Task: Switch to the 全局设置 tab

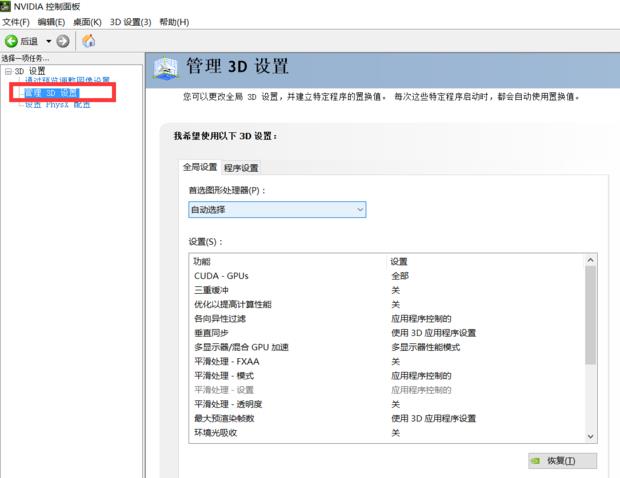Action: 198,167
